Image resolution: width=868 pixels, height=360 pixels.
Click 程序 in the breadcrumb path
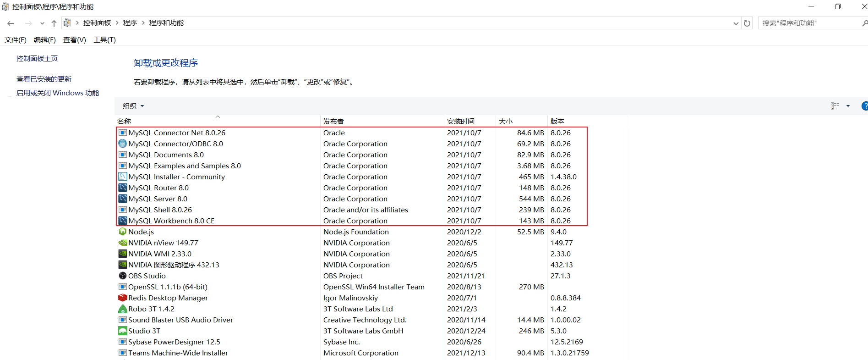coord(130,23)
